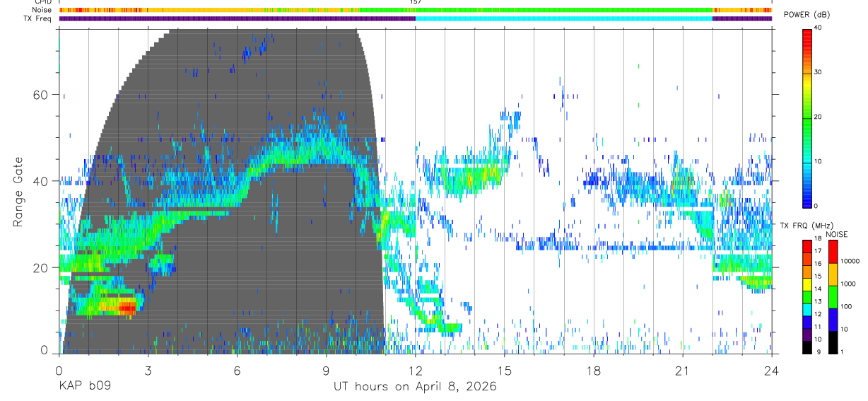The image size is (868, 401).
Task: Click the cyan segment of the TX Freq strip
Action: [564, 18]
